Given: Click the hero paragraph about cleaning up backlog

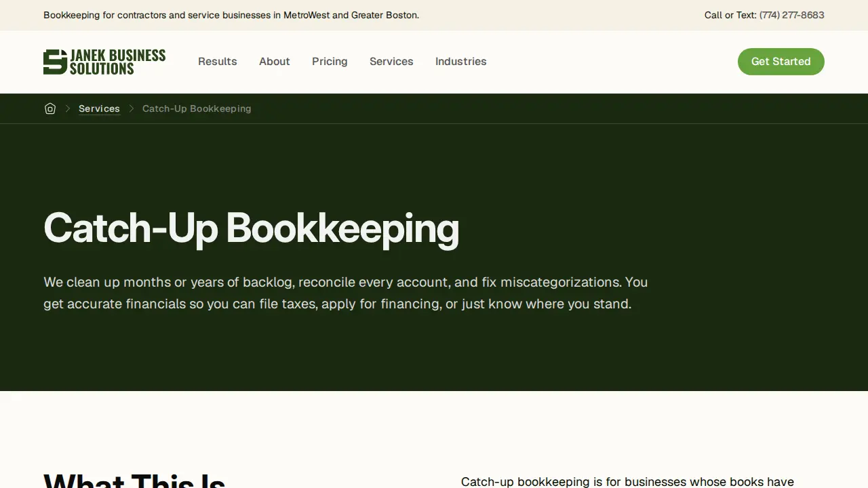Looking at the screenshot, I should click(x=346, y=293).
